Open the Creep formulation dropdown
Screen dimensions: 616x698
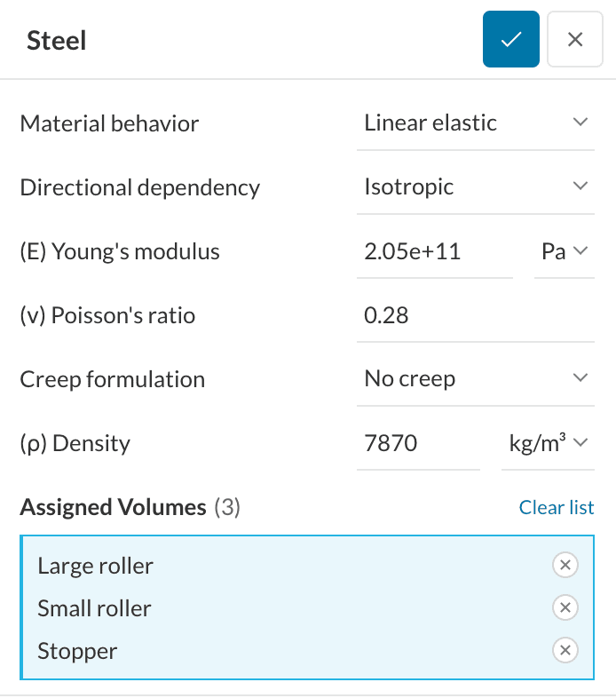coord(475,379)
